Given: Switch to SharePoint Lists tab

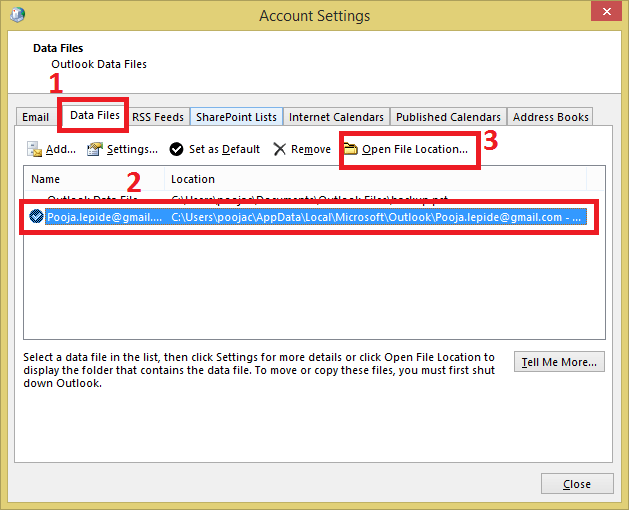Looking at the screenshot, I should 236,117.
